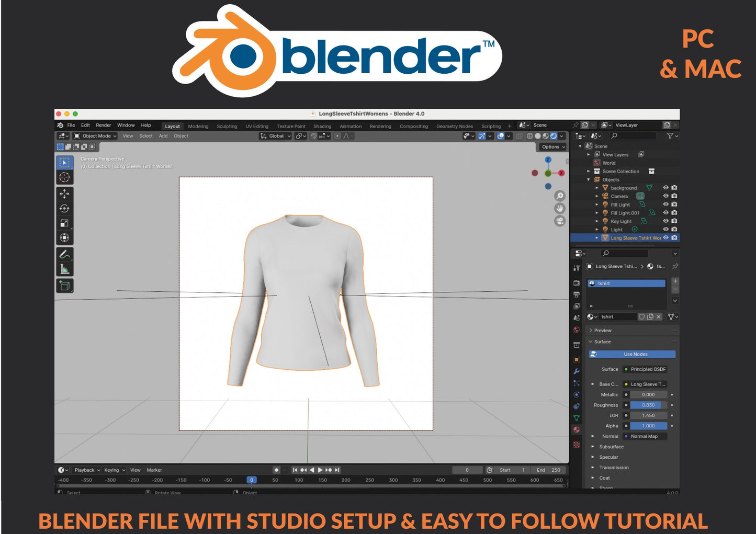
Task: Click the End frame 250 field
Action: coord(549,470)
